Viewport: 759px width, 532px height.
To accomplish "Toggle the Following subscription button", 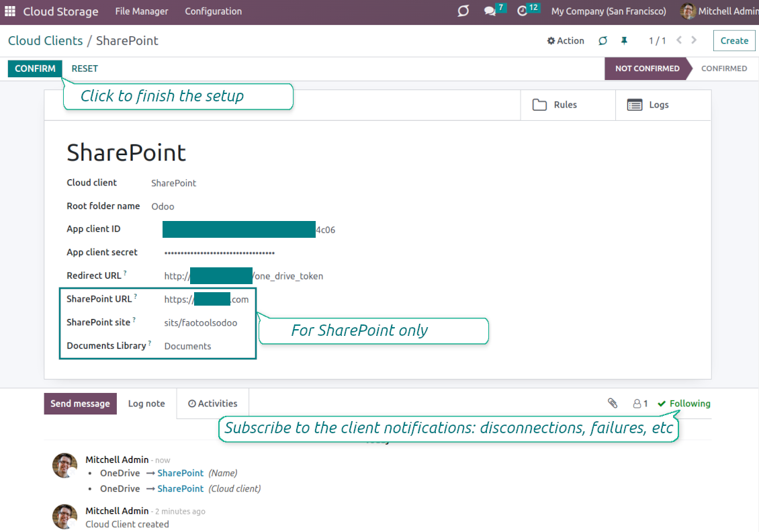I will tap(684, 403).
